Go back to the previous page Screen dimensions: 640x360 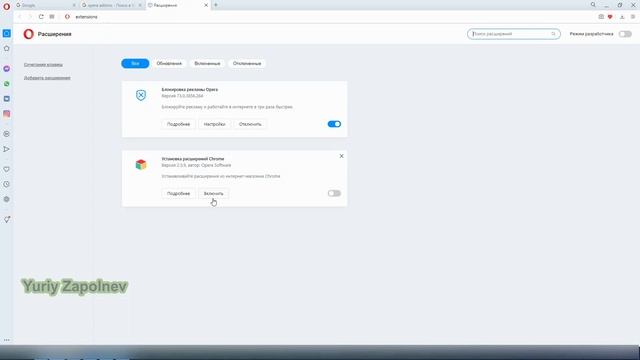click(20, 17)
